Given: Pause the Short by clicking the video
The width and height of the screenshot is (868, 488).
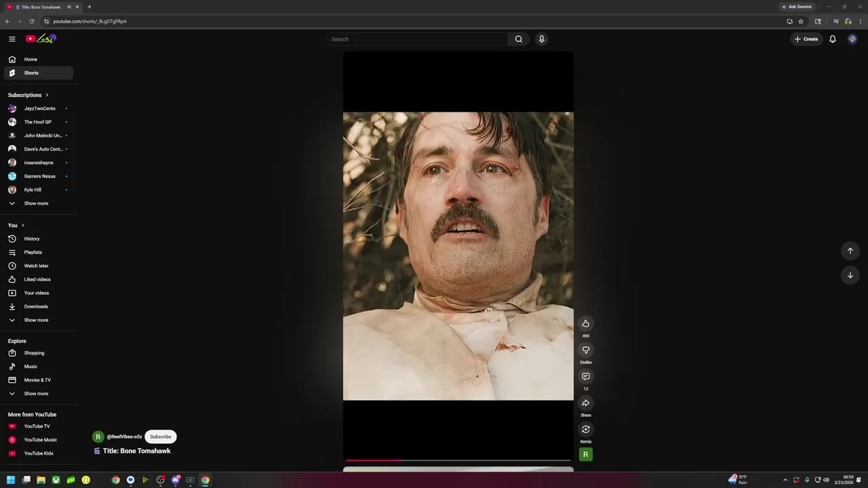Looking at the screenshot, I should 458,256.
